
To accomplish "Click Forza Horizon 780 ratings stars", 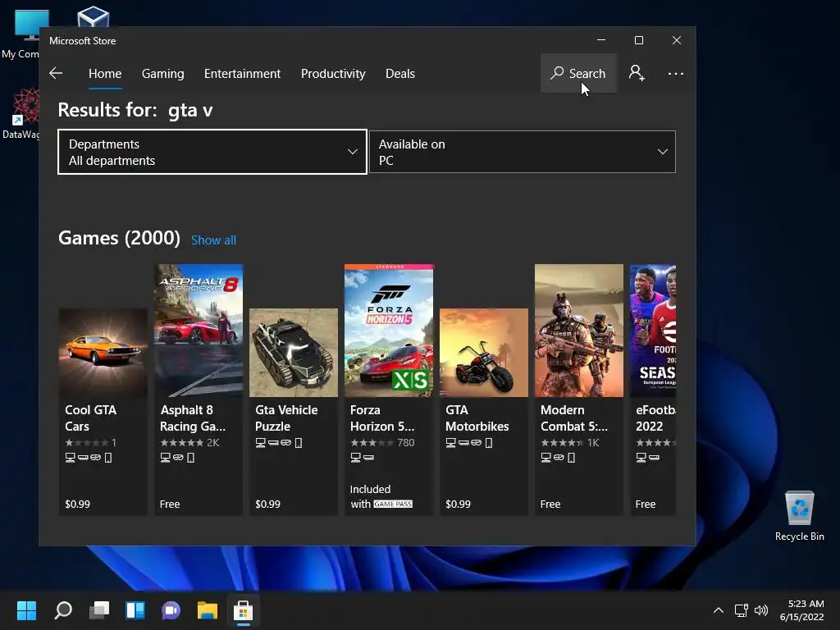I will [382, 442].
